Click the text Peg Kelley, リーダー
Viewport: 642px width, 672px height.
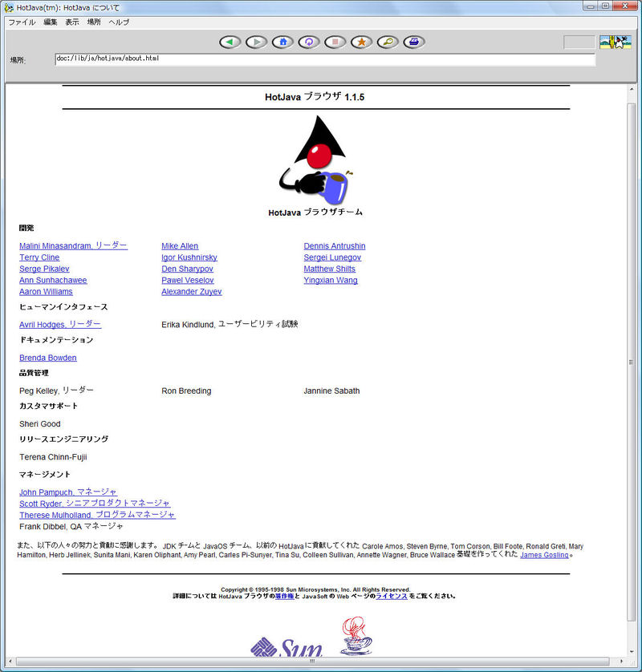coord(56,391)
